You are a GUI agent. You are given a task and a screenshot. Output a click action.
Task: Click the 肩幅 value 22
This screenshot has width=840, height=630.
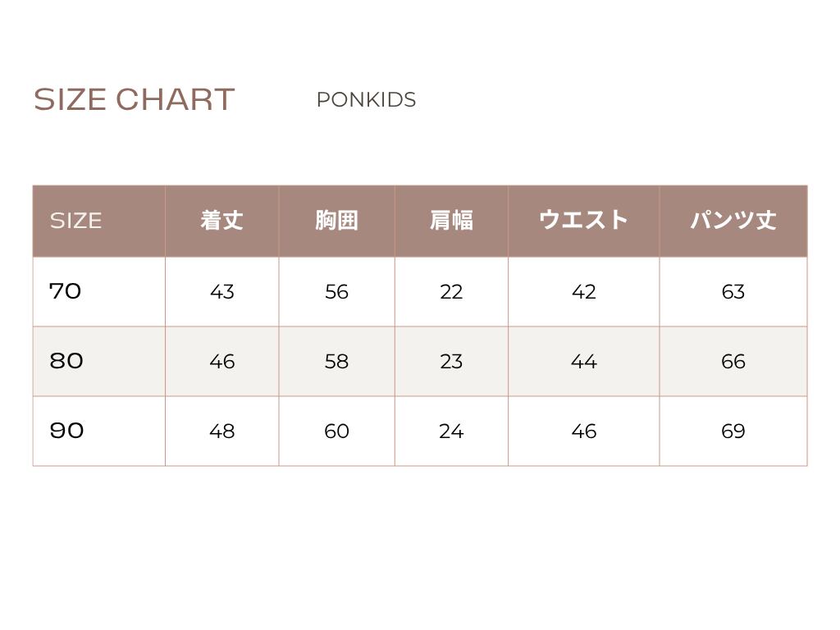(x=451, y=292)
